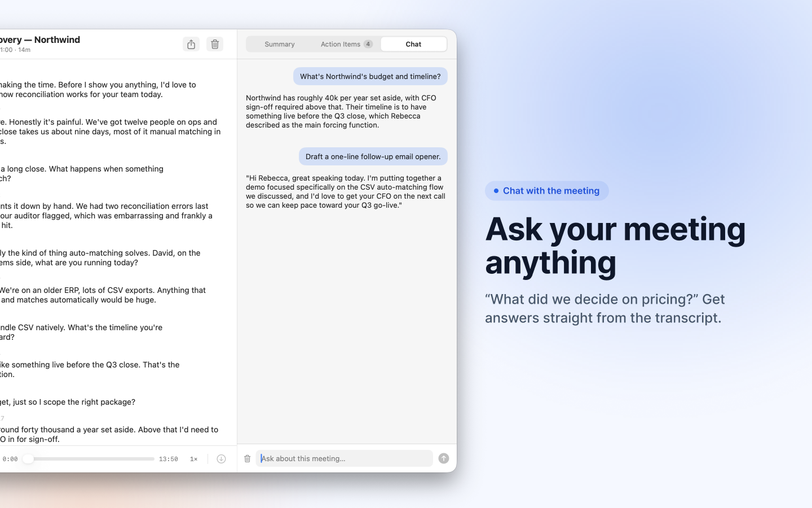Viewport: 812px width, 508px height.
Task: Change playback speed from 1×
Action: click(x=193, y=459)
